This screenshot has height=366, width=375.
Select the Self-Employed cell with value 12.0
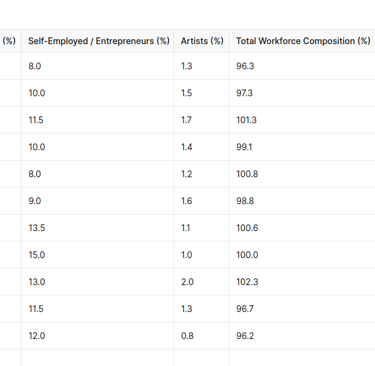click(x=97, y=336)
